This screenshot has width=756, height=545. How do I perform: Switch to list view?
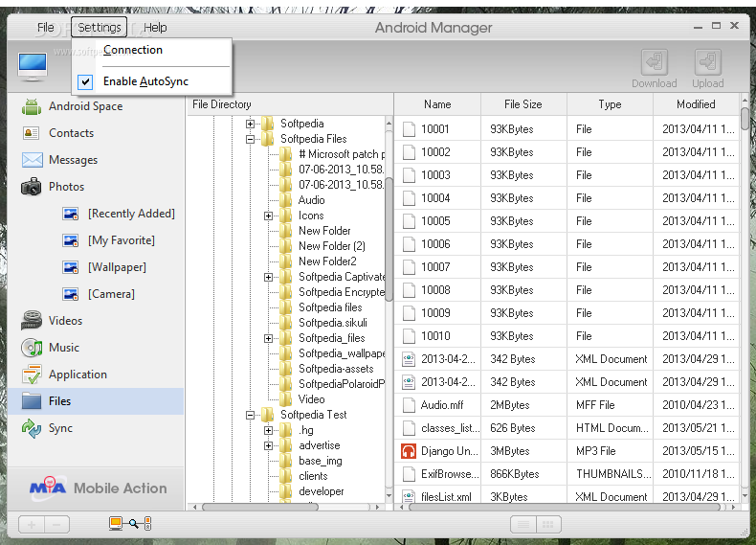[x=523, y=525]
